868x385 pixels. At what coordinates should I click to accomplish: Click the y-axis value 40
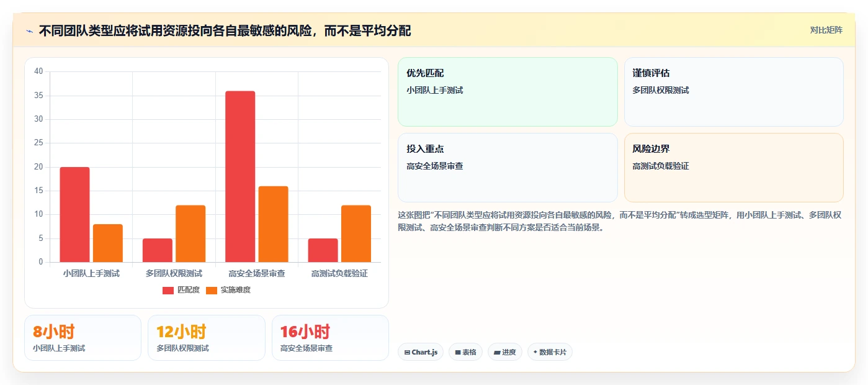pyautogui.click(x=39, y=71)
